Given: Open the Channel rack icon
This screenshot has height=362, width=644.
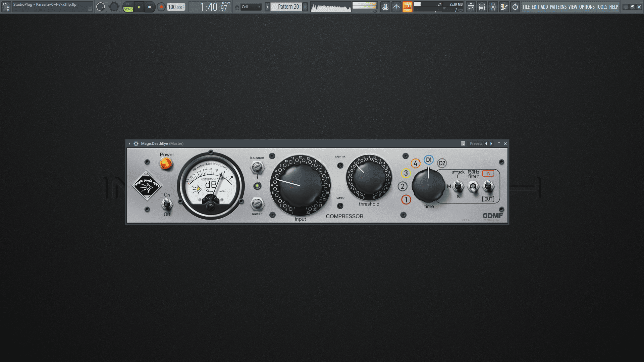Looking at the screenshot, I should coord(482,7).
